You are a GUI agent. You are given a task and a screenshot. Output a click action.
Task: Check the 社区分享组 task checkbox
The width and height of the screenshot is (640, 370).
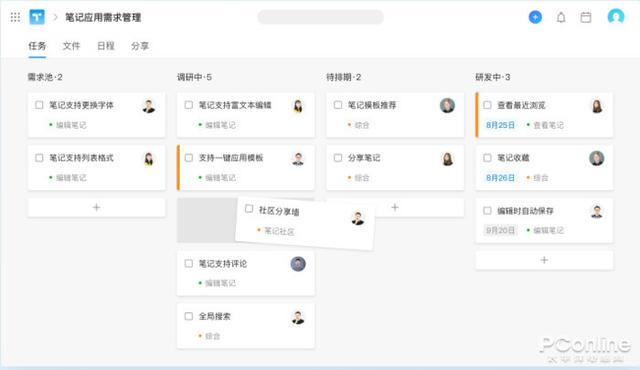pyautogui.click(x=249, y=209)
